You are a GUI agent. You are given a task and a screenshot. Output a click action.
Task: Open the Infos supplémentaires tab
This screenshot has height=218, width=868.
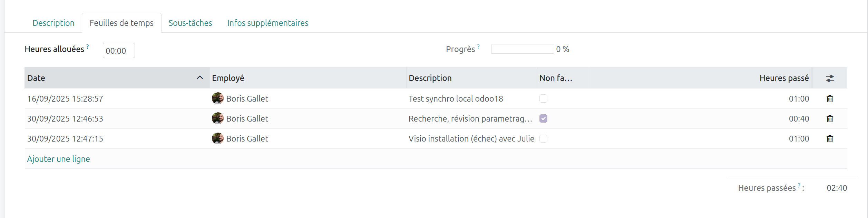pos(267,23)
